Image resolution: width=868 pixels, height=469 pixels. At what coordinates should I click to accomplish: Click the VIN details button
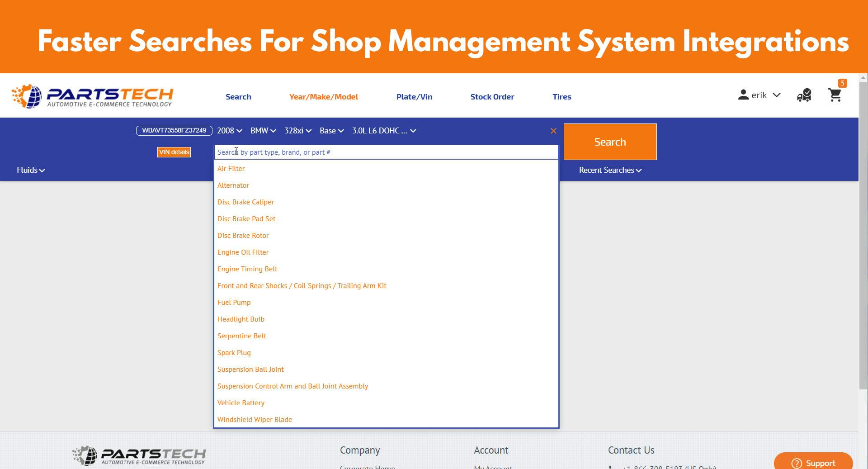(x=174, y=152)
